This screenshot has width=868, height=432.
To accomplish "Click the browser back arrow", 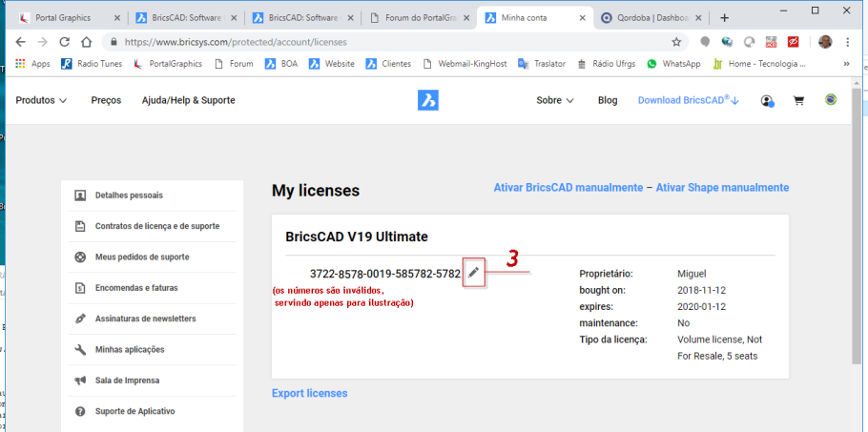I will pyautogui.click(x=20, y=42).
